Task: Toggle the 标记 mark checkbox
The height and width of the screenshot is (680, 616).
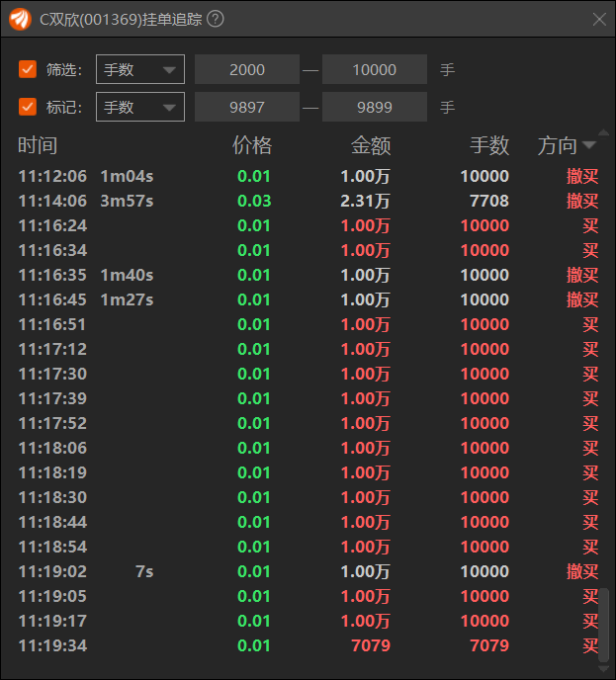Action: (28, 107)
